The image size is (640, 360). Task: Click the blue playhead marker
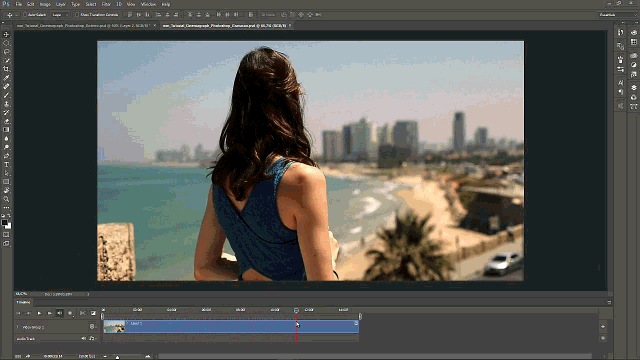[x=296, y=311]
